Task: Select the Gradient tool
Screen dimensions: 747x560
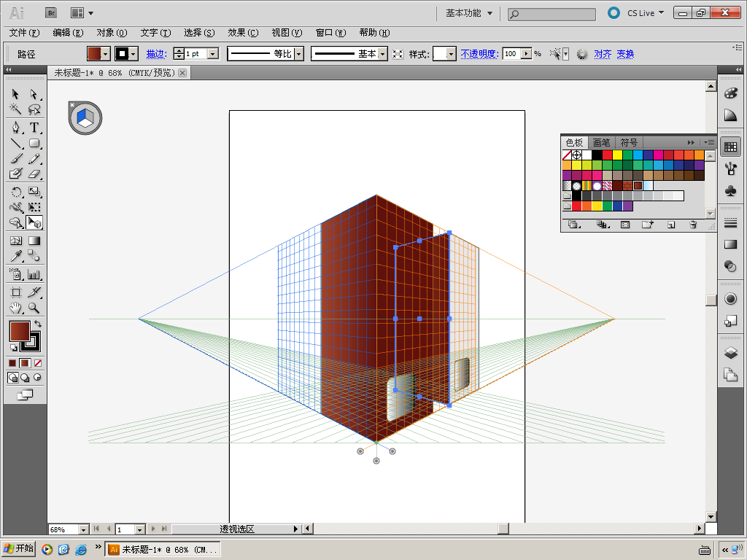Action: coord(34,241)
